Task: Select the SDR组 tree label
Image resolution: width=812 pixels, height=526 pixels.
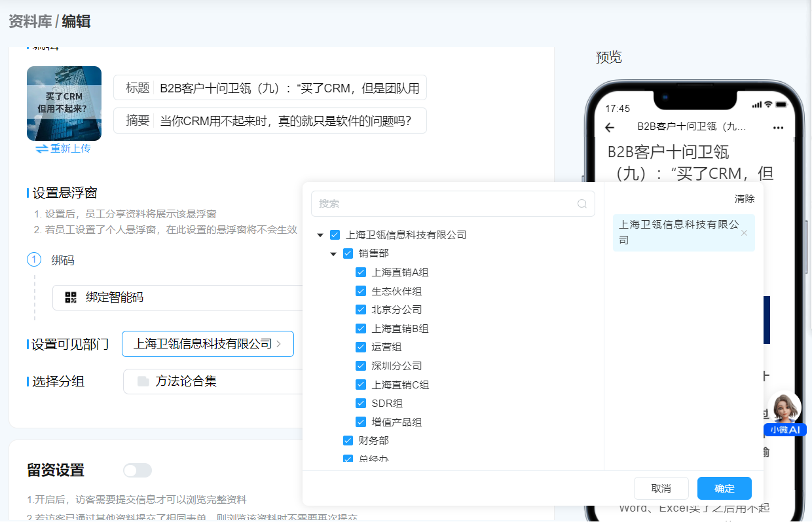Action: click(x=387, y=404)
